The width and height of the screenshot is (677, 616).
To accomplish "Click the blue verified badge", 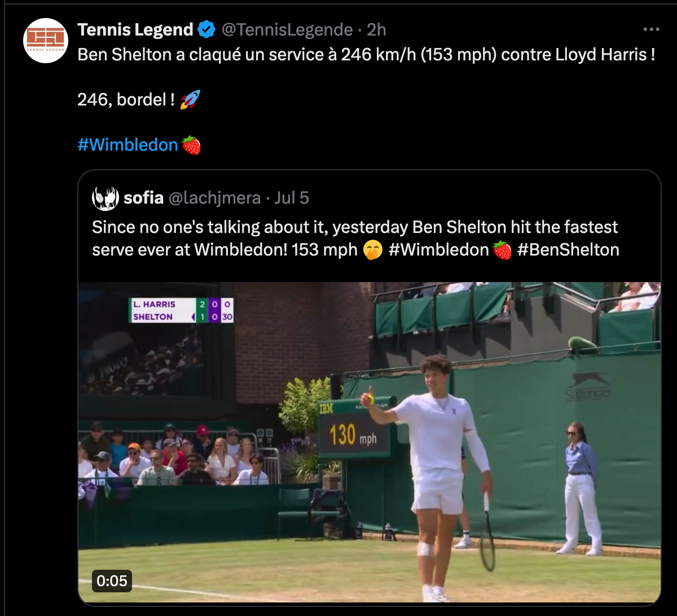I will tap(207, 29).
